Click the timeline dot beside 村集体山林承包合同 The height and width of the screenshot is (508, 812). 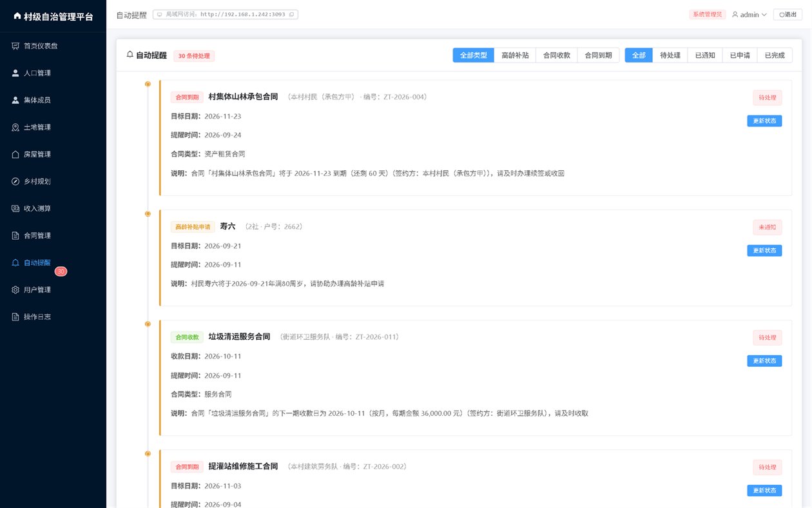[148, 84]
